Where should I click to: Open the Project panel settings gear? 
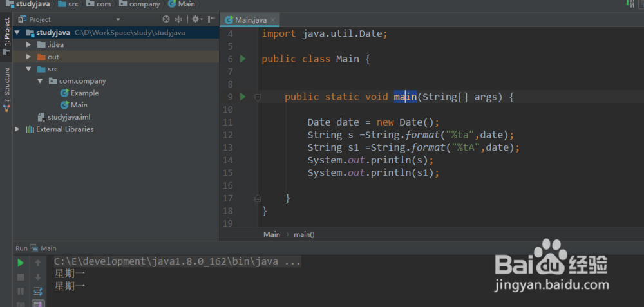point(196,19)
